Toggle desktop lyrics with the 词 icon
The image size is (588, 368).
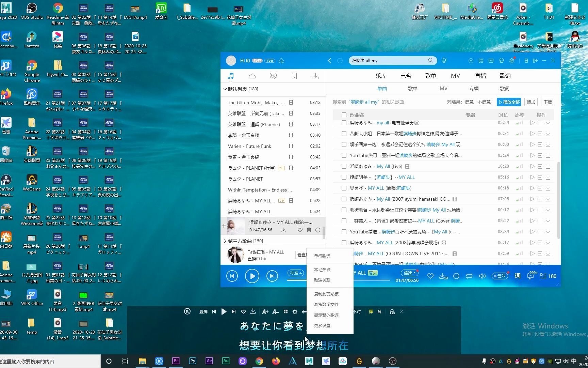[x=517, y=276]
